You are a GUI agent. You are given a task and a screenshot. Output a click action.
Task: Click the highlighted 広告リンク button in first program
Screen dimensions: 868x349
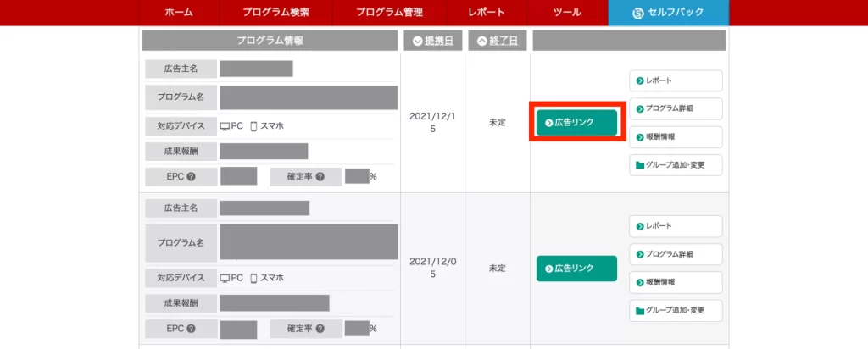[576, 123]
